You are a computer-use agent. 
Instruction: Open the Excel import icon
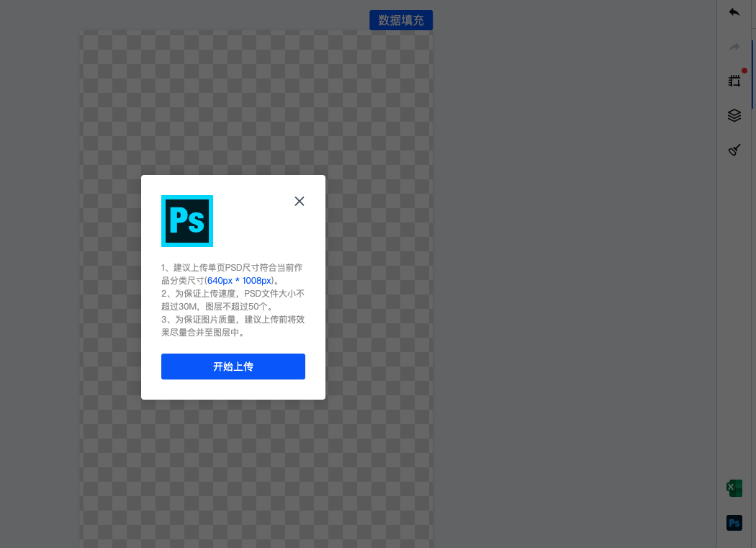[734, 488]
